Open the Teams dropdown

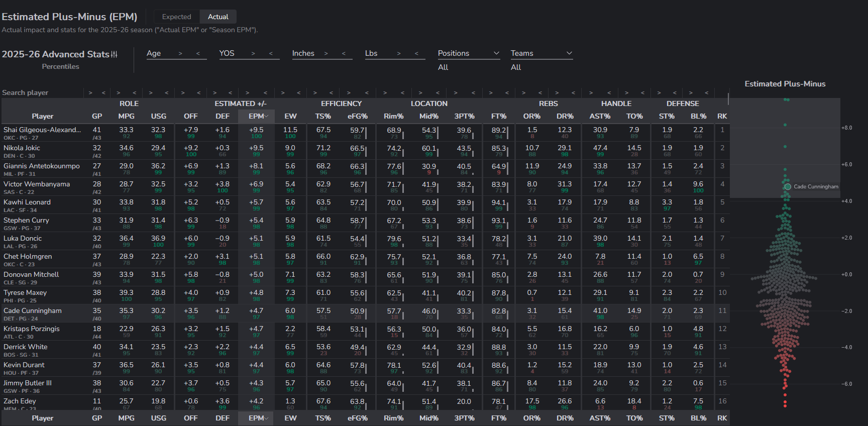(x=541, y=53)
